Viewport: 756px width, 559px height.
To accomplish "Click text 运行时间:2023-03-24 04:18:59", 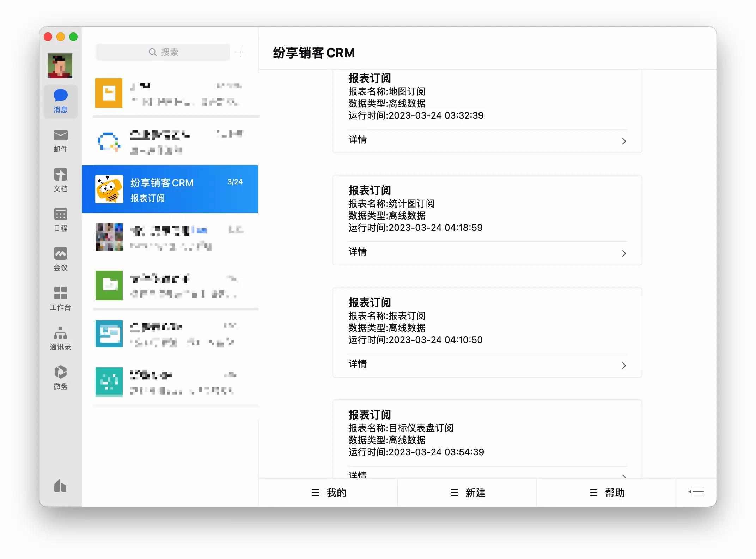I will (416, 228).
